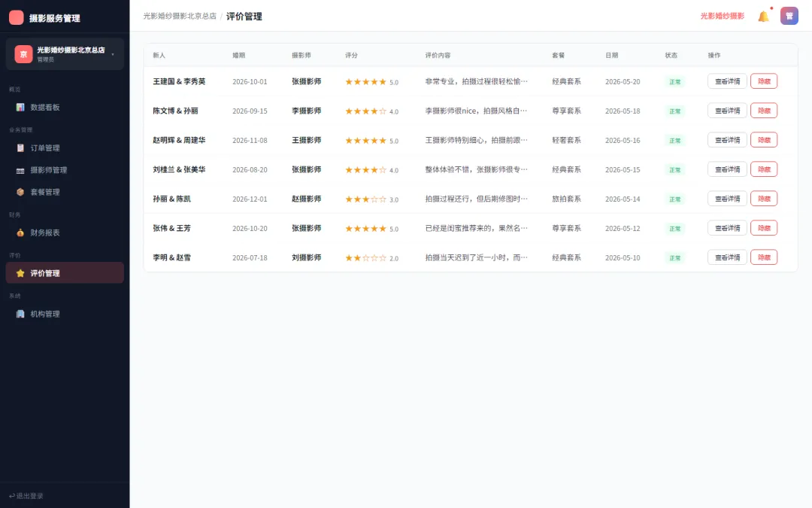The height and width of the screenshot is (508, 812).
Task: Click the 摄影师管理 camera icon
Action: [20, 170]
